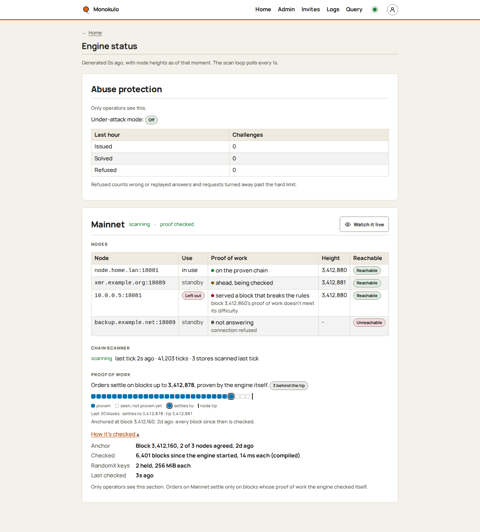The height and width of the screenshot is (532, 480).
Task: Click the back arrow beside Home breadcrumb
Action: pos(84,33)
